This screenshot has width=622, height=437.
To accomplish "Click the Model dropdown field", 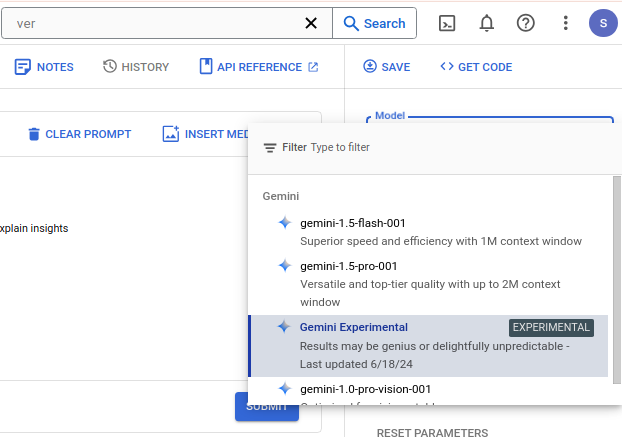I will coord(490,119).
